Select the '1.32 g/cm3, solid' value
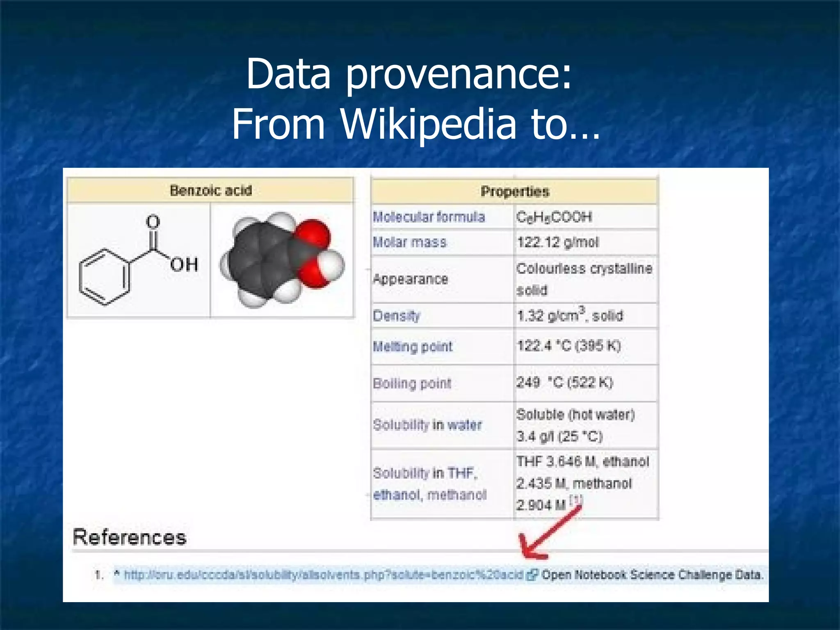 pos(570,315)
